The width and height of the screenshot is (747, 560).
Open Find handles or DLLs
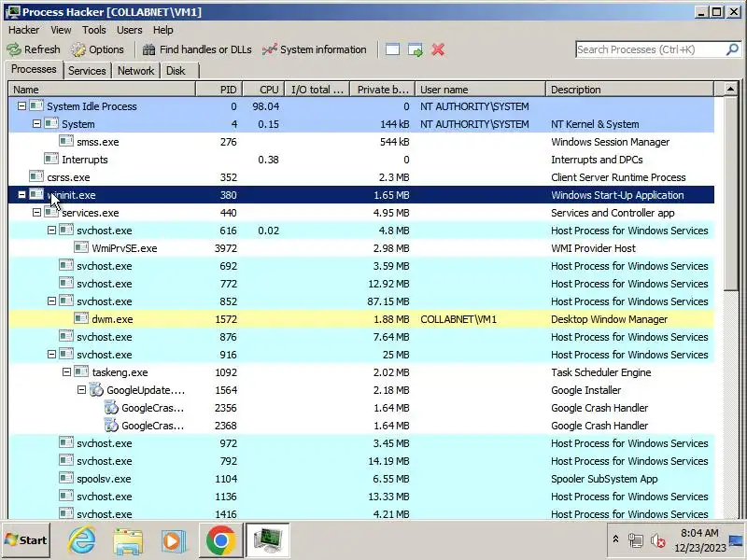197,49
